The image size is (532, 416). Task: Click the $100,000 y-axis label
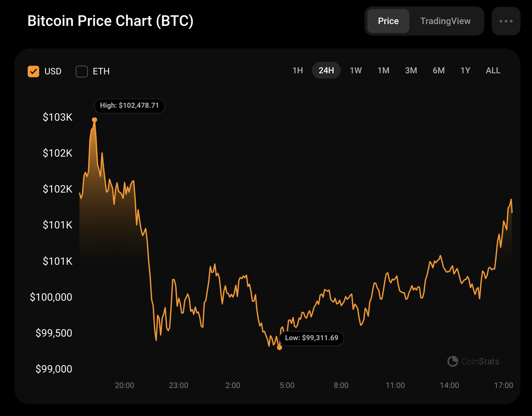coord(51,297)
